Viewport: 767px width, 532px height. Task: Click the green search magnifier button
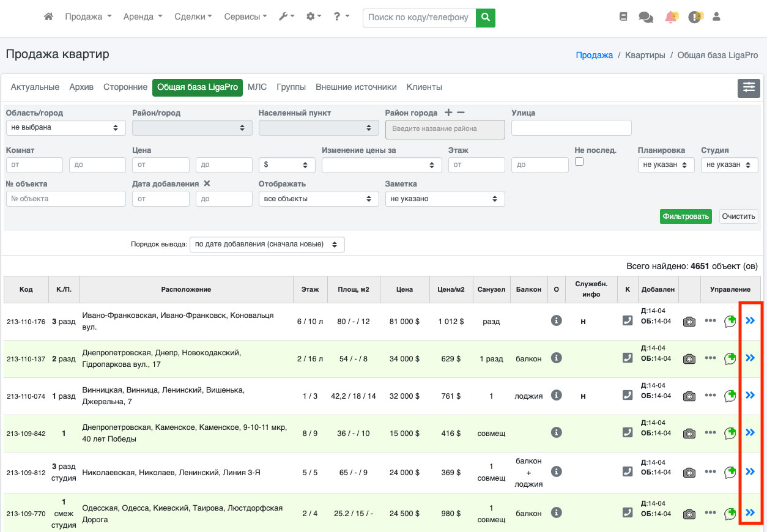486,18
